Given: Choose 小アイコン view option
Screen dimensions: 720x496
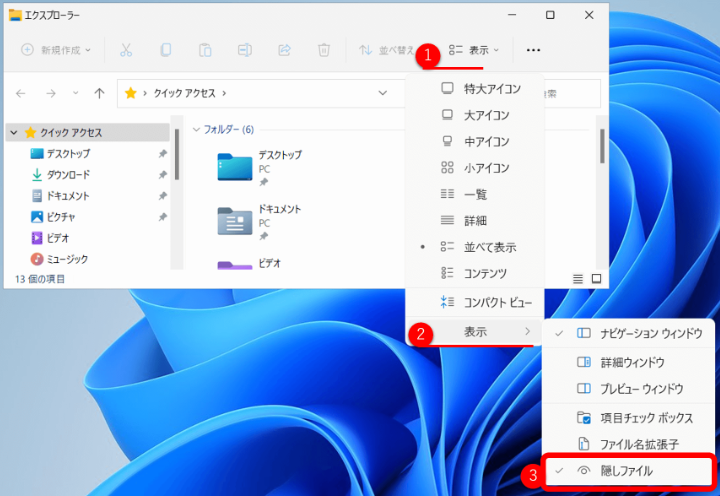Looking at the screenshot, I should point(475,168).
